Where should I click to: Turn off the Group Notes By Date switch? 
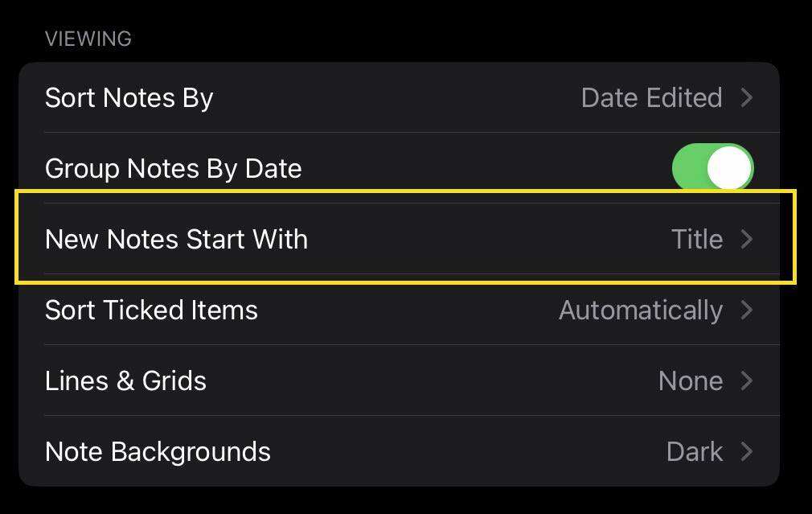point(712,168)
